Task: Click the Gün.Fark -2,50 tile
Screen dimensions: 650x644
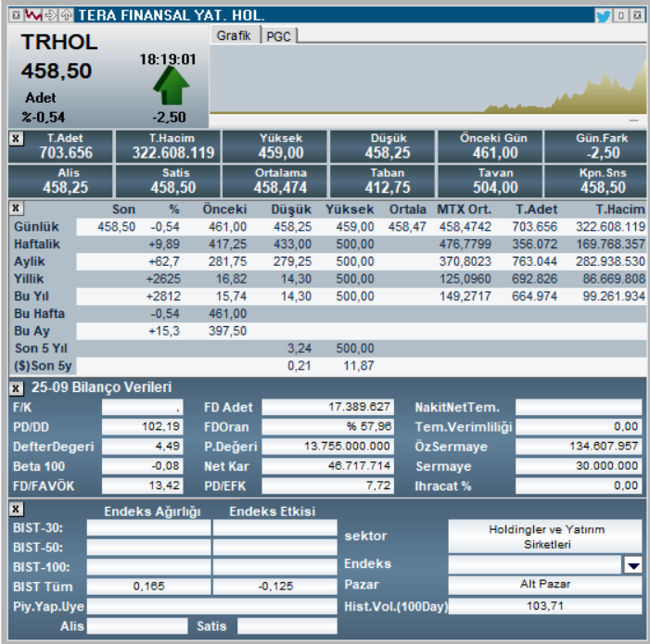Action: coord(595,146)
